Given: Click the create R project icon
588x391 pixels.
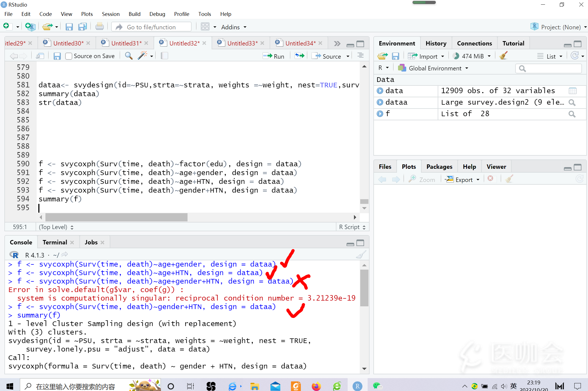Looking at the screenshot, I should [x=30, y=27].
